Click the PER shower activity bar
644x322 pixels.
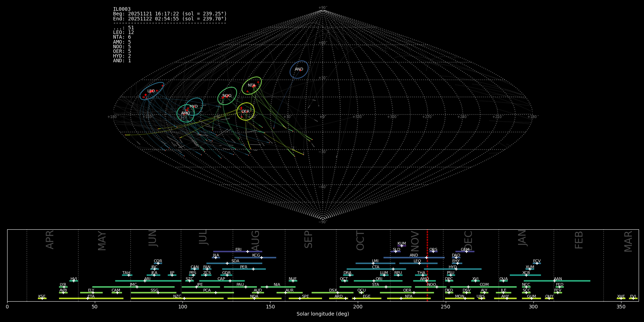[244, 269]
